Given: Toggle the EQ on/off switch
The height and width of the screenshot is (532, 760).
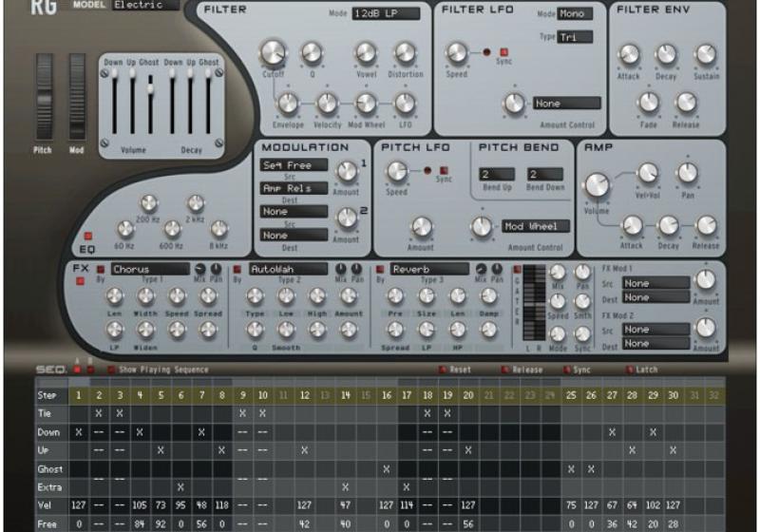Looking at the screenshot, I should [x=87, y=236].
